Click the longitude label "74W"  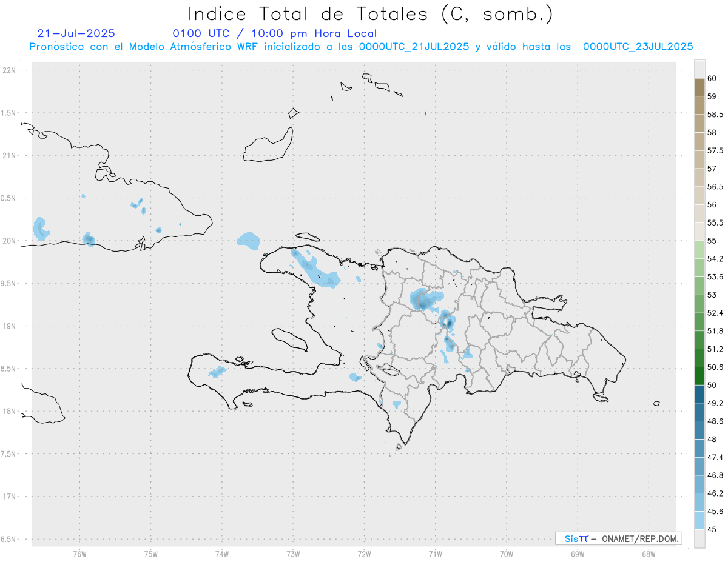[x=222, y=554]
